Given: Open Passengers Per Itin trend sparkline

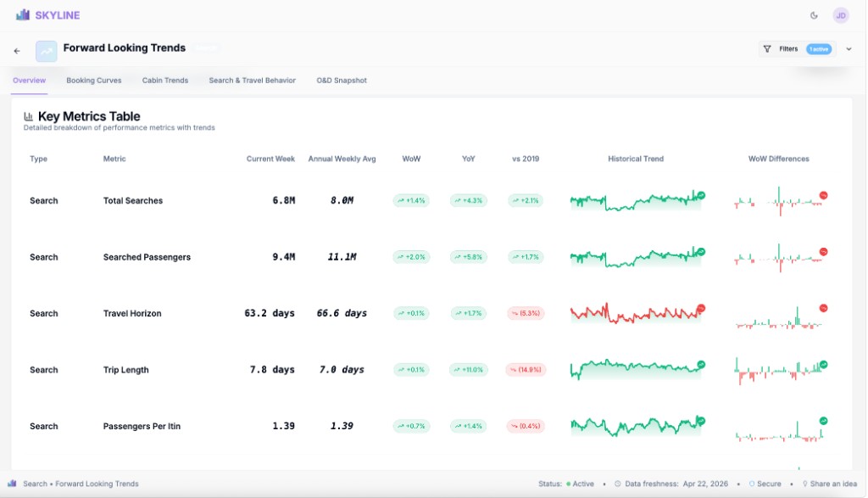Looking at the screenshot, I should click(x=637, y=426).
